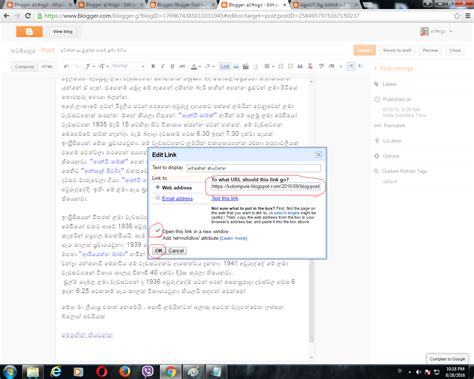Switch to the second browser tab

click(x=109, y=5)
